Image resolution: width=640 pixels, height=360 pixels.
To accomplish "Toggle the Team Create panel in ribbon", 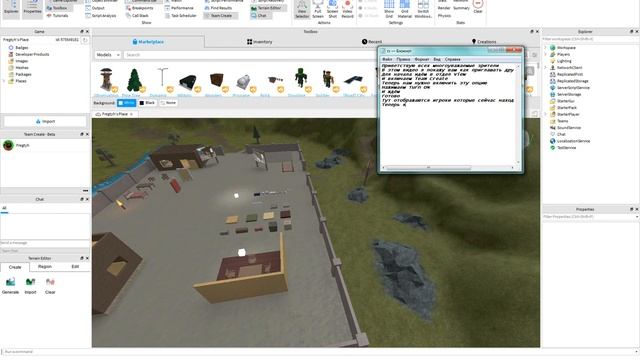I will pyautogui.click(x=220, y=16).
